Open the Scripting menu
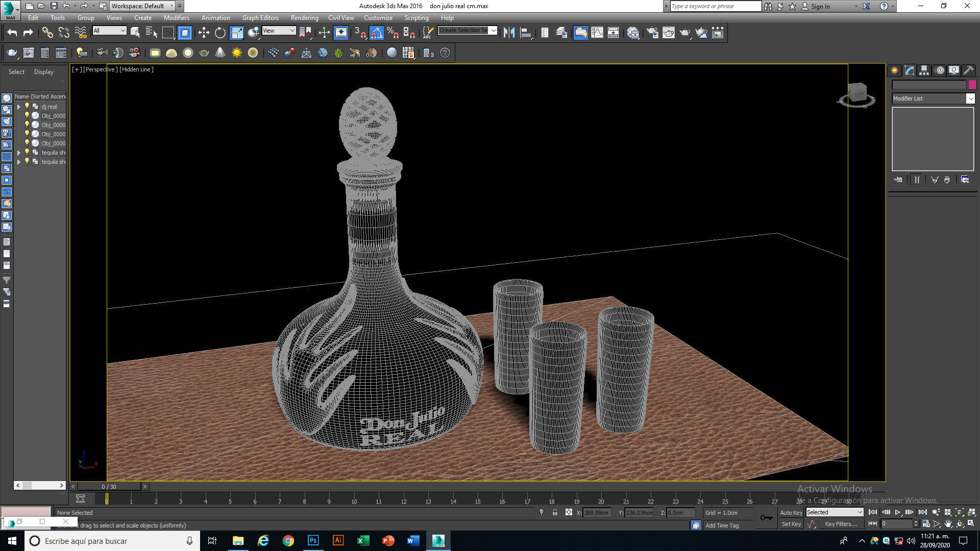This screenshot has height=551, width=980. [416, 17]
